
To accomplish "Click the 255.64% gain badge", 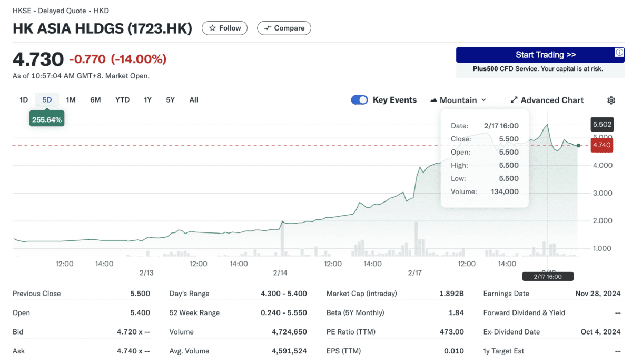I will pyautogui.click(x=47, y=120).
